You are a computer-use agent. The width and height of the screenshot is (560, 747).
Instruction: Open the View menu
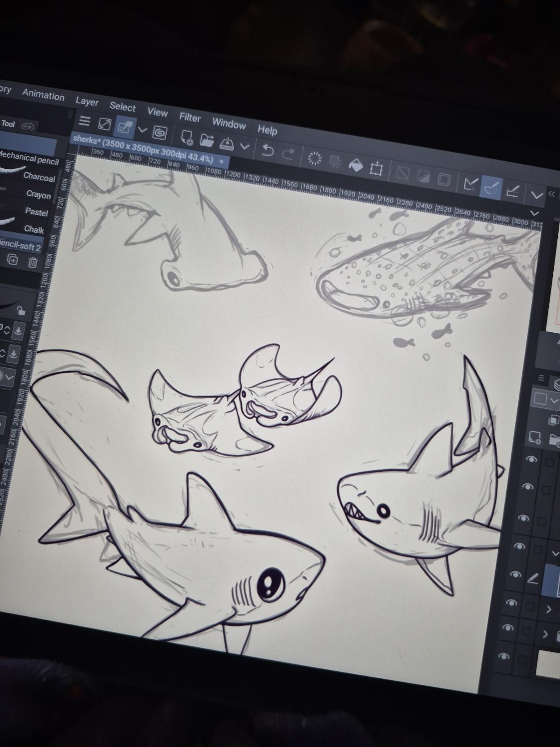[x=158, y=112]
